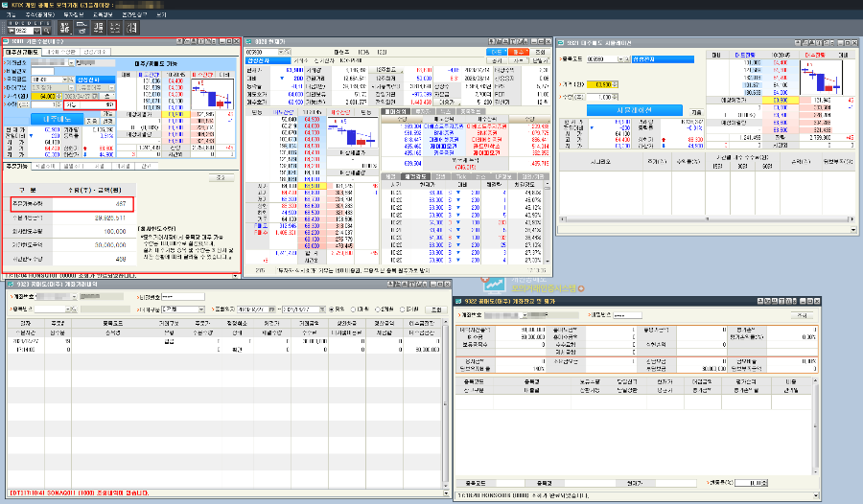The image size is (863, 504).
Task: Select the 주문가능 tab in 대주 order window
Action: tap(16, 166)
